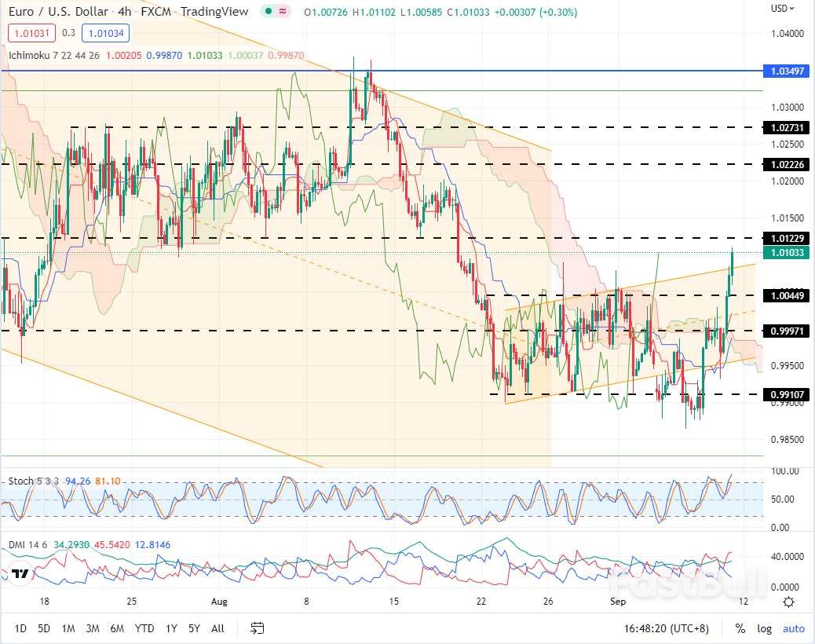Click the Go to date calendar icon
The width and height of the screenshot is (815, 644).
point(257,628)
